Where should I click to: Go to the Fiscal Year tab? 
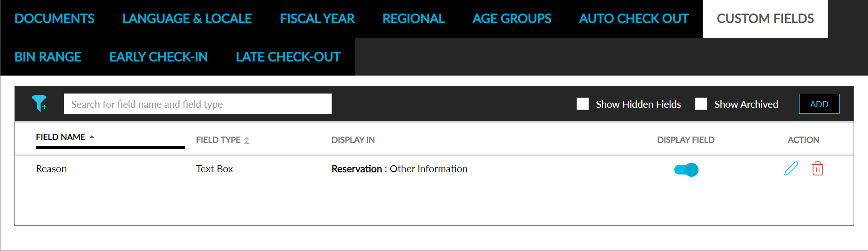pos(317,19)
